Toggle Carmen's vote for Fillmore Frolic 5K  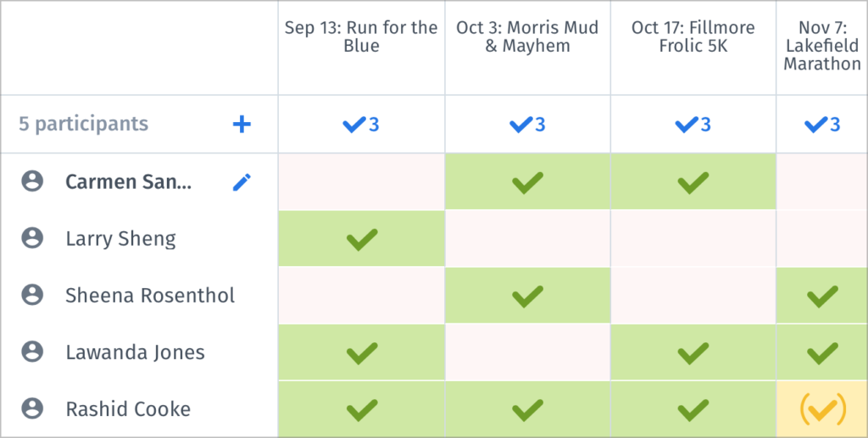[x=693, y=181]
